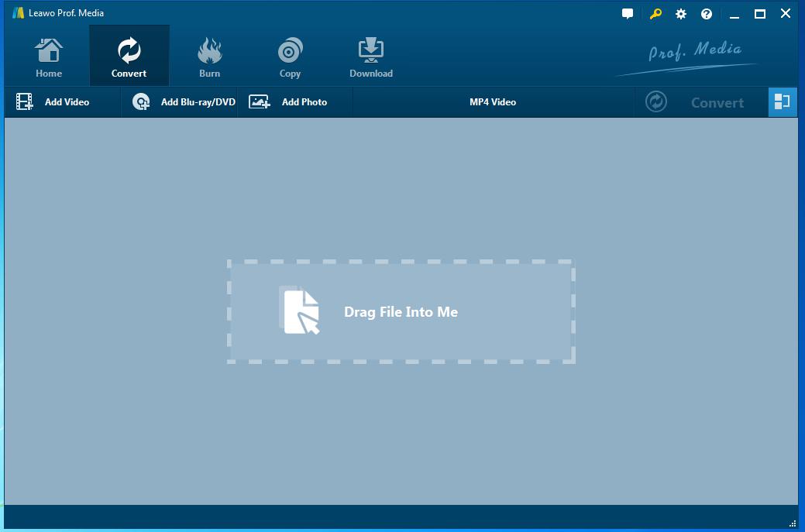
Task: Open settings with the gear icon
Action: [x=681, y=14]
